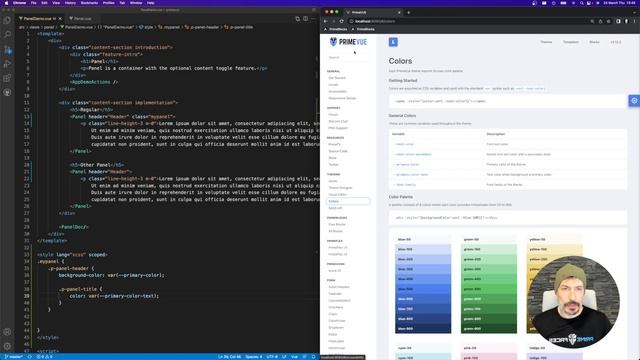Click the master branch in the status bar

click(x=13, y=357)
